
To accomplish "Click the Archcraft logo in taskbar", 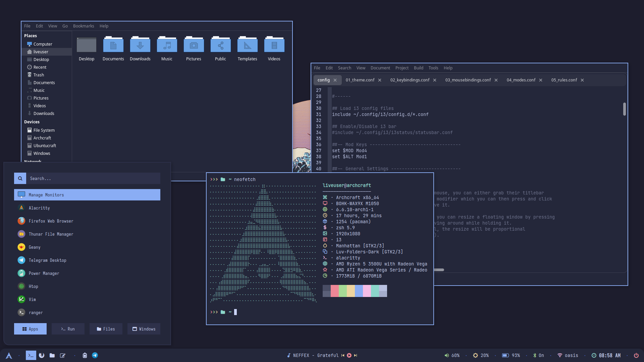I will tap(9, 356).
